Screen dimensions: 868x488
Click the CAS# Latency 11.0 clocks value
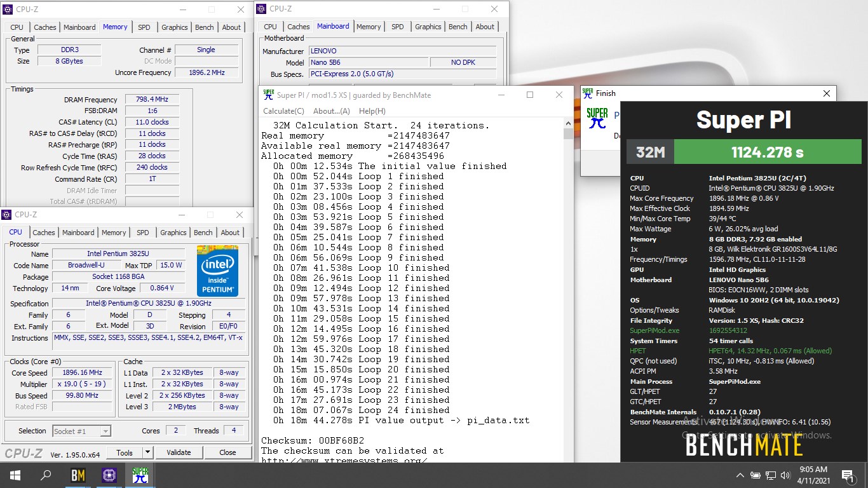(x=152, y=122)
